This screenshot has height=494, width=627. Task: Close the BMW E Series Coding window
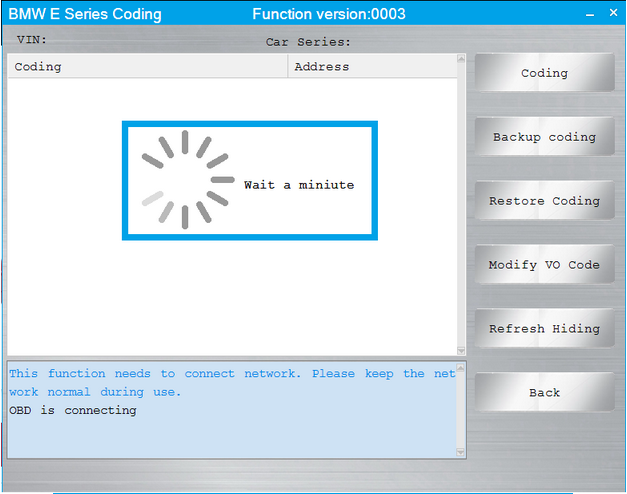click(x=613, y=13)
